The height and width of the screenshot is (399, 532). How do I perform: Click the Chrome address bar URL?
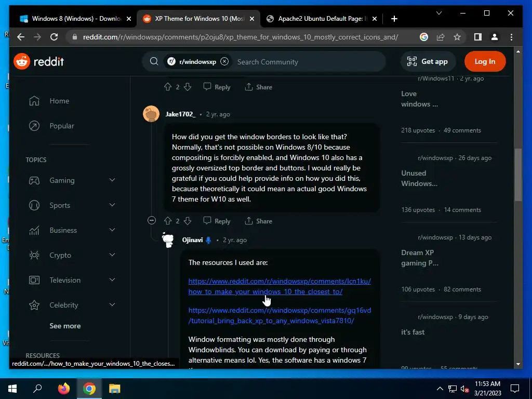point(240,37)
